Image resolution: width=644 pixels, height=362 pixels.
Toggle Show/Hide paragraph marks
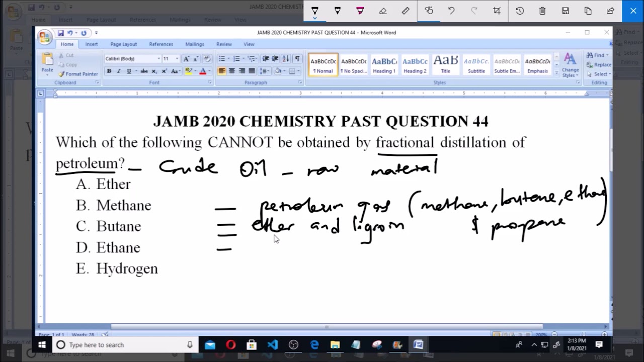pos(297,59)
